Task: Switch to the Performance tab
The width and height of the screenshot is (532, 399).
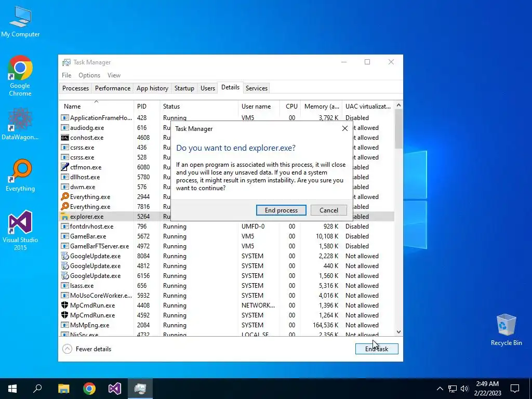Action: point(113,88)
